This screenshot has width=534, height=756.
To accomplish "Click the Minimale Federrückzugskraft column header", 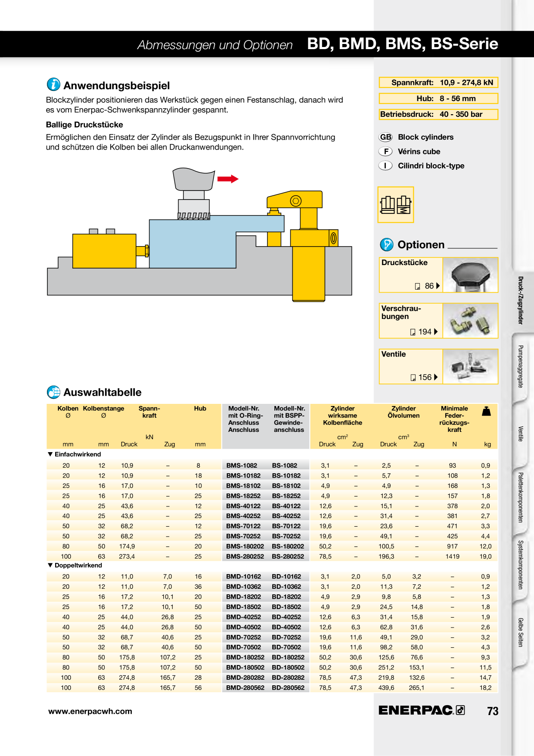I will click(454, 419).
